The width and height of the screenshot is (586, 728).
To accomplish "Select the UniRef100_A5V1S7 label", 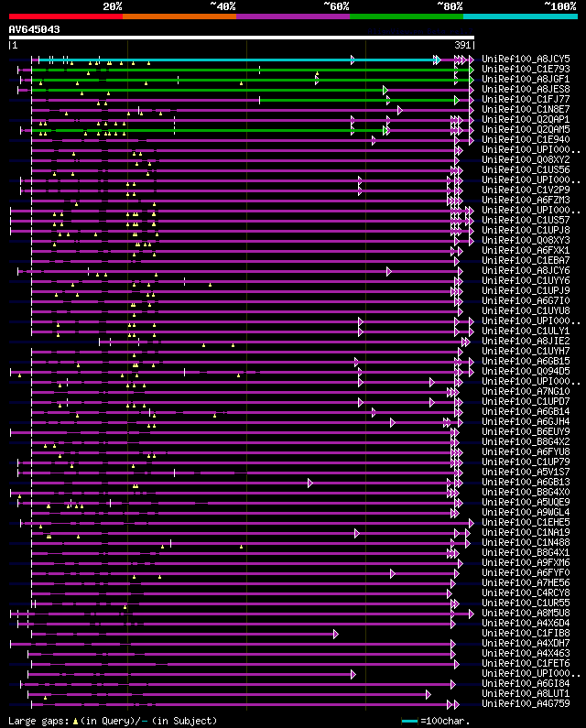I will click(x=526, y=473).
